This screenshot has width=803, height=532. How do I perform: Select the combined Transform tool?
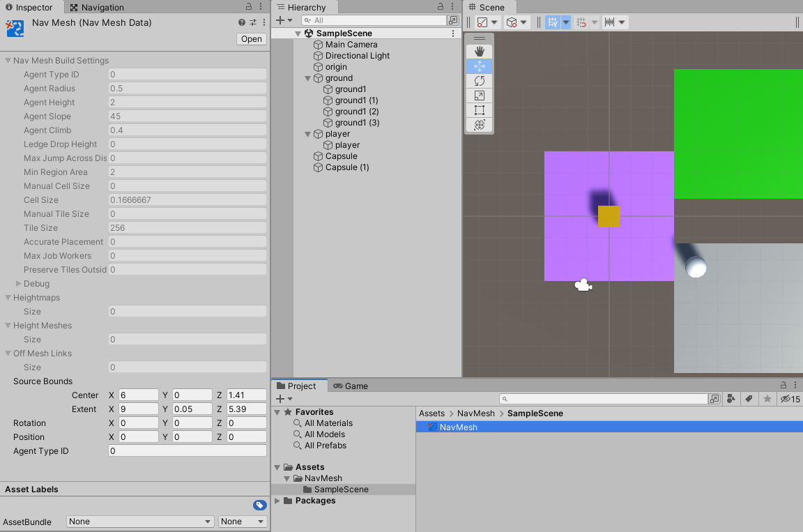tap(480, 125)
